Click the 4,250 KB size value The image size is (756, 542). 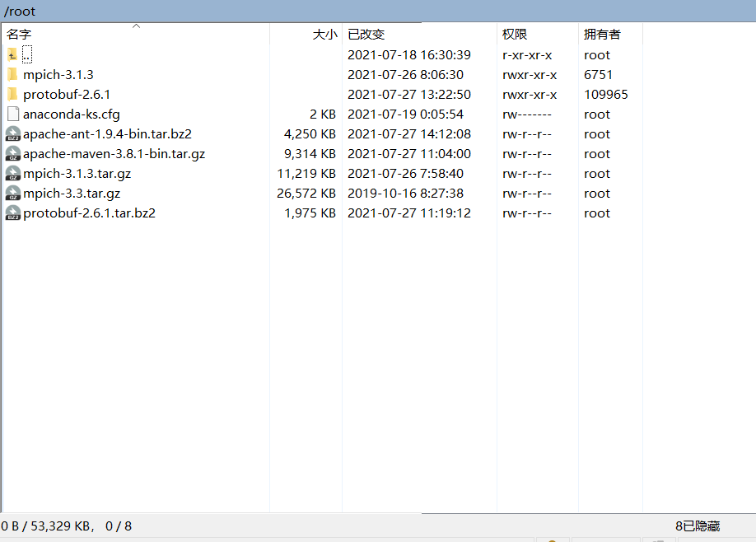click(310, 134)
